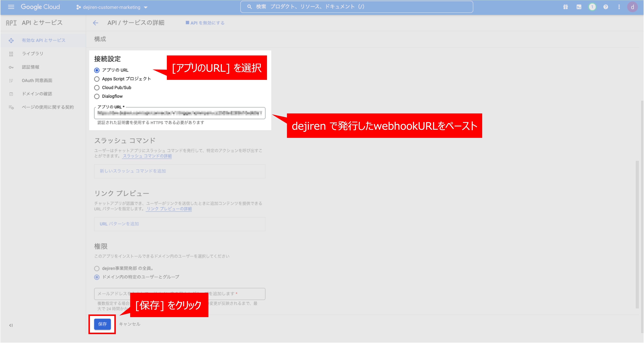
Task: Click the API とサービス header icon
Action: coord(11,23)
